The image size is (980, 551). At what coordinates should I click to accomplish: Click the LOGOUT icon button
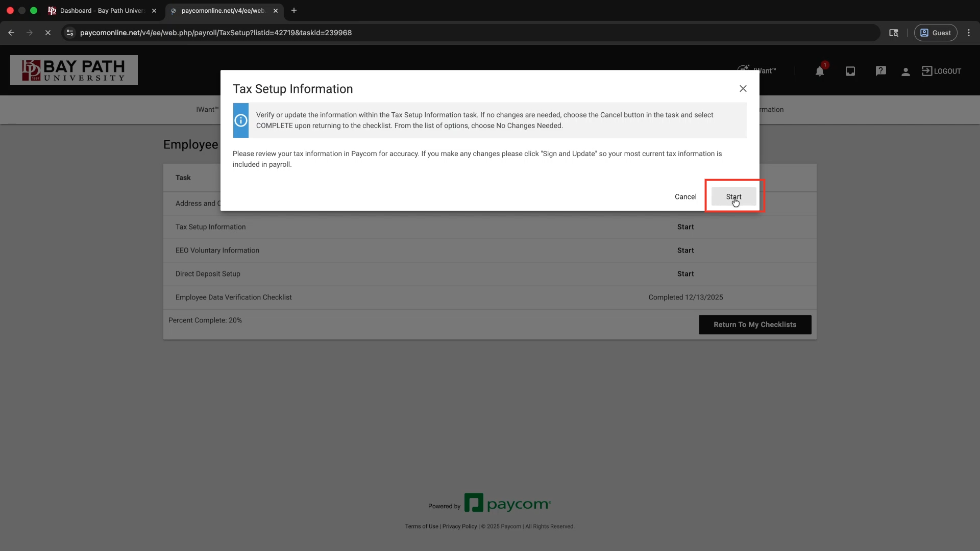click(941, 71)
